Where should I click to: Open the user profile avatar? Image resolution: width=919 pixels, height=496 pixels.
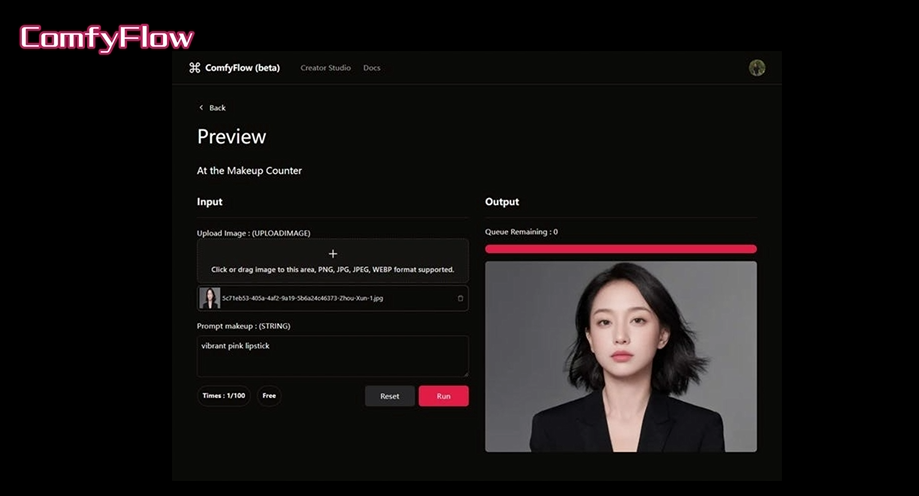[x=757, y=68]
